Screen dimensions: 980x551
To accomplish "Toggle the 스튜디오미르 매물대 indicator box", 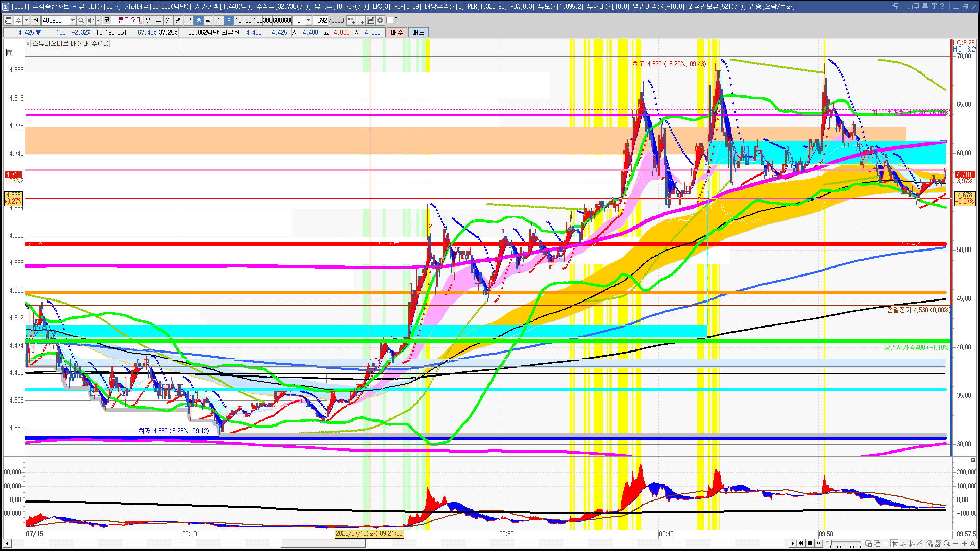I will coord(28,44).
